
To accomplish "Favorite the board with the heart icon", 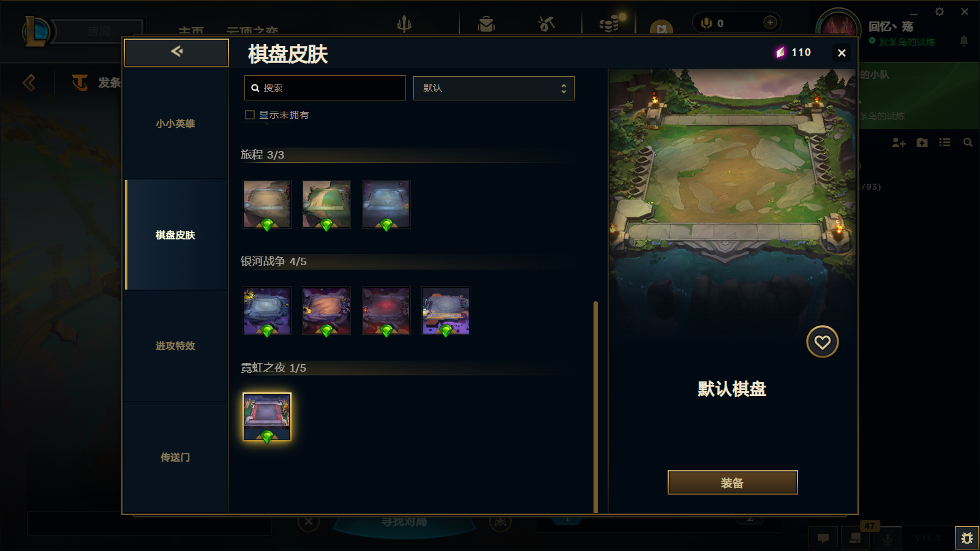I will coord(822,342).
